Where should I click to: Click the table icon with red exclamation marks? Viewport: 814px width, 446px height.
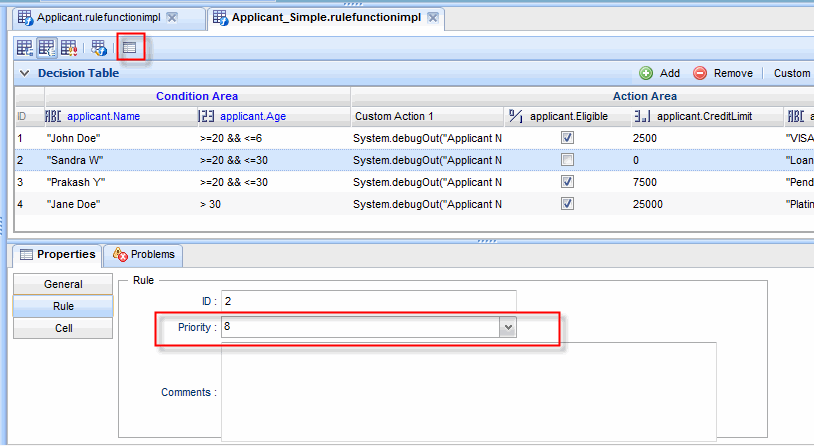click(x=69, y=46)
